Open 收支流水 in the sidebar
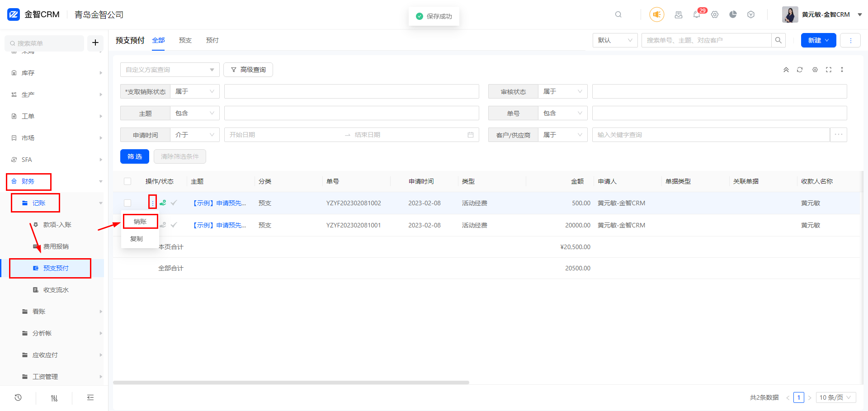 pos(56,290)
